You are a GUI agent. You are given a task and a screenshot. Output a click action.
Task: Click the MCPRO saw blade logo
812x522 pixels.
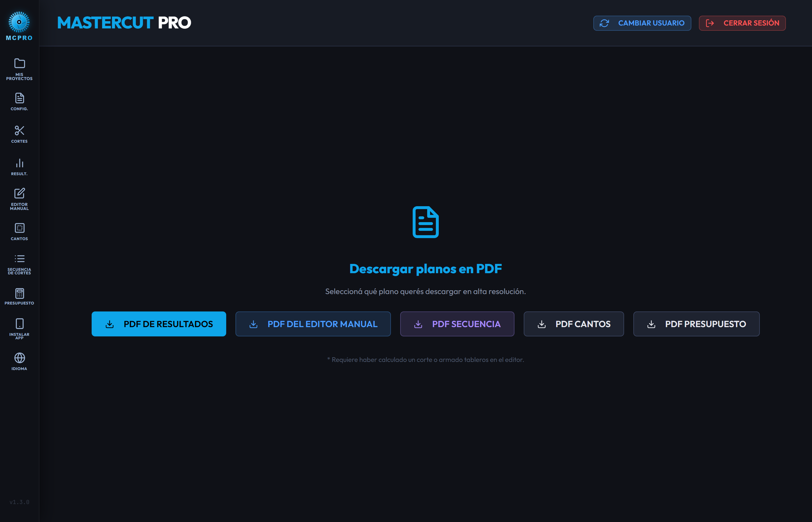click(x=19, y=22)
